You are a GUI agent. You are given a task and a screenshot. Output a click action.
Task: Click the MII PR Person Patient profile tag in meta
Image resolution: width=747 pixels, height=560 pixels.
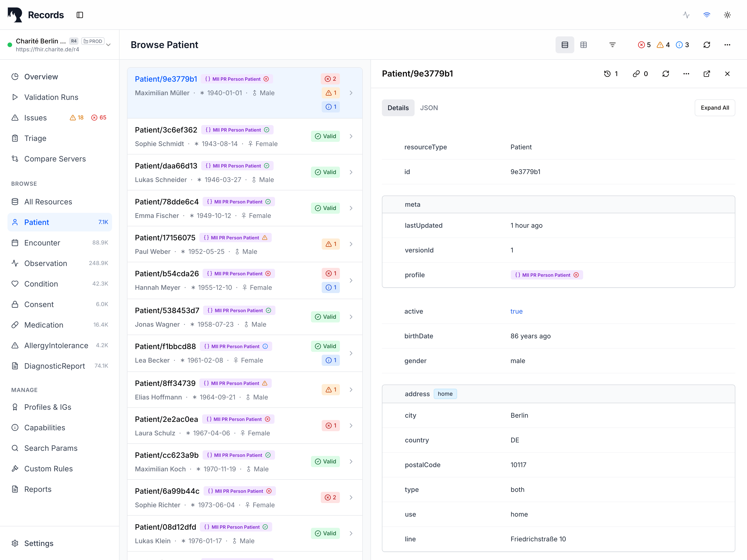pyautogui.click(x=546, y=275)
